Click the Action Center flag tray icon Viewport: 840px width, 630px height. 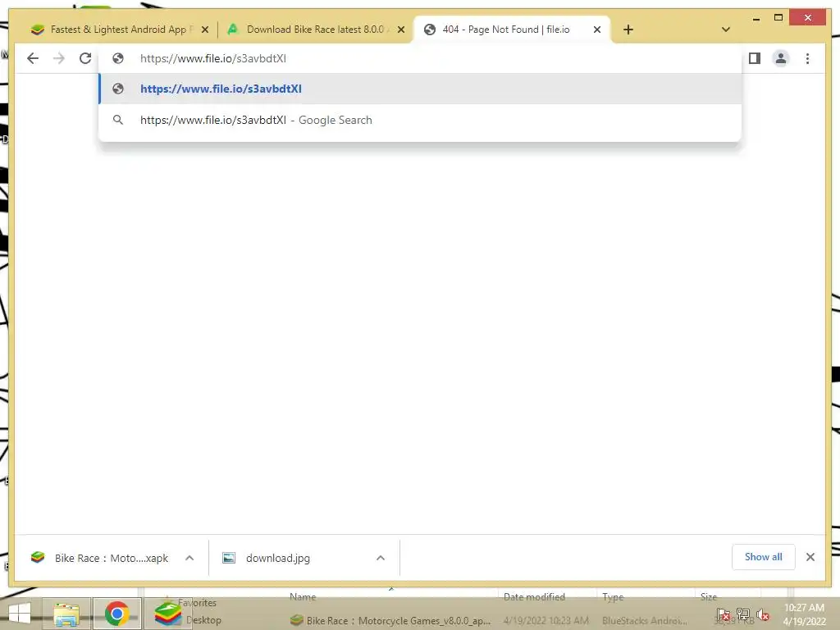(x=723, y=615)
